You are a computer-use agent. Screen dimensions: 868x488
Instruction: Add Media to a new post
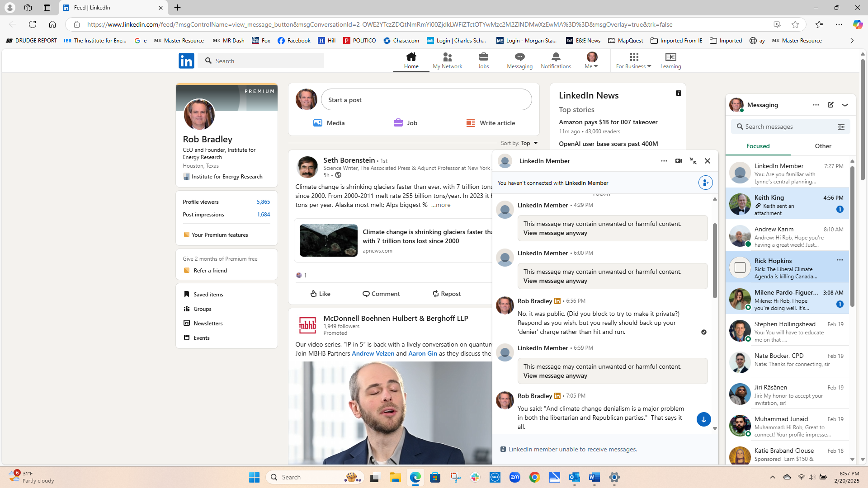click(x=329, y=123)
